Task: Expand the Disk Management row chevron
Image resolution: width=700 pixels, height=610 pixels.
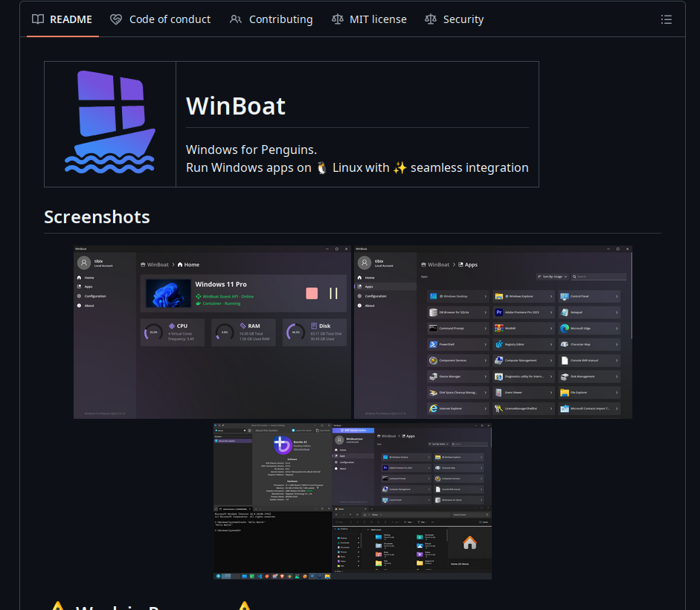Action: tap(617, 376)
